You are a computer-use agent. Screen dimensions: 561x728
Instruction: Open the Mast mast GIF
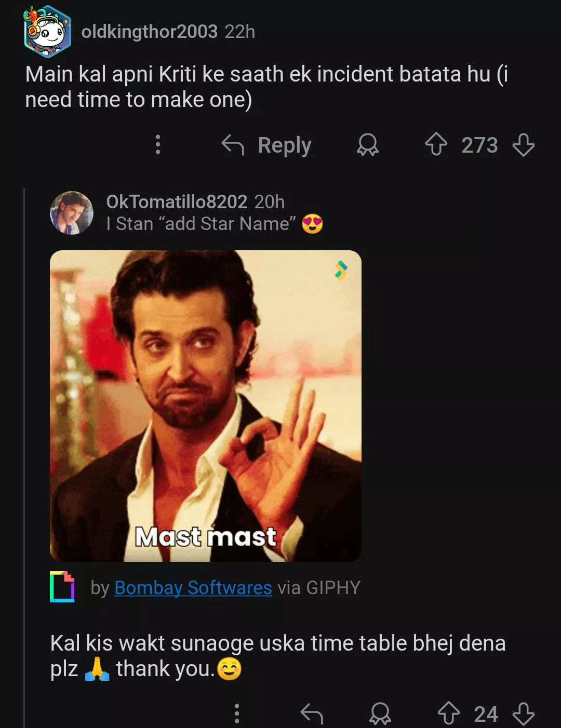pos(205,406)
